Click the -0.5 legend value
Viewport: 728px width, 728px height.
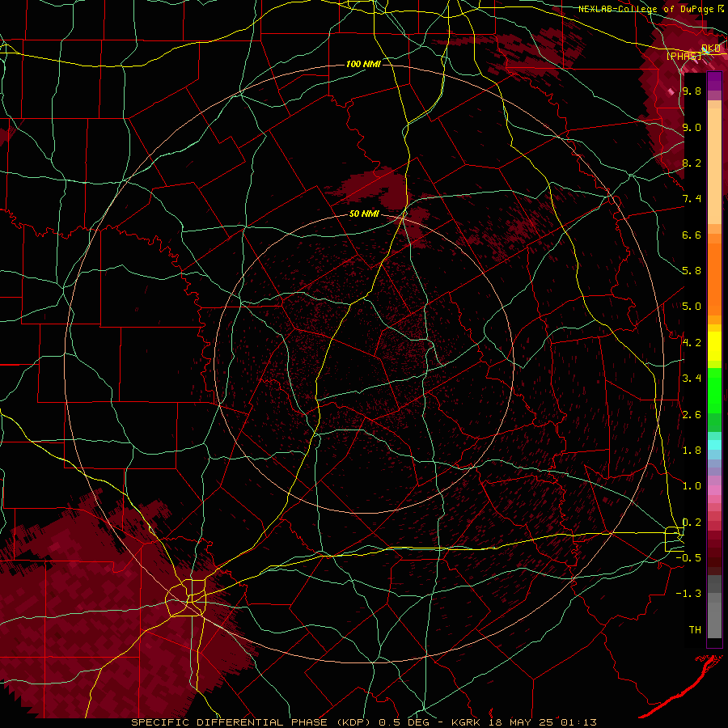(x=688, y=558)
